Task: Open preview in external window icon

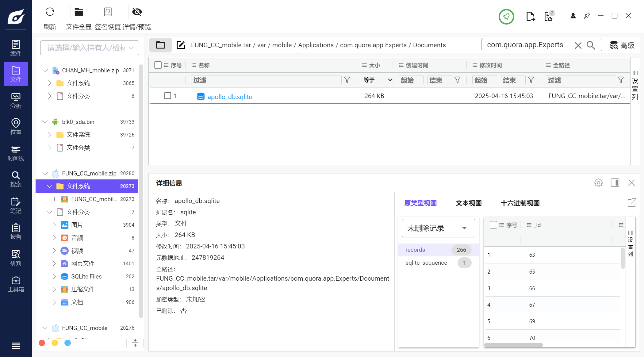Action: point(632,203)
